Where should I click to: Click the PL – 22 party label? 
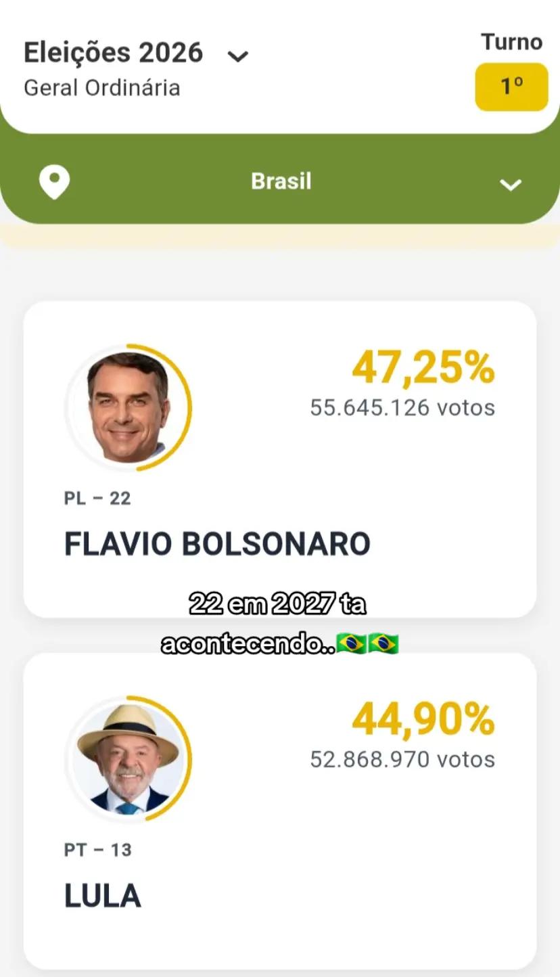pyautogui.click(x=97, y=499)
